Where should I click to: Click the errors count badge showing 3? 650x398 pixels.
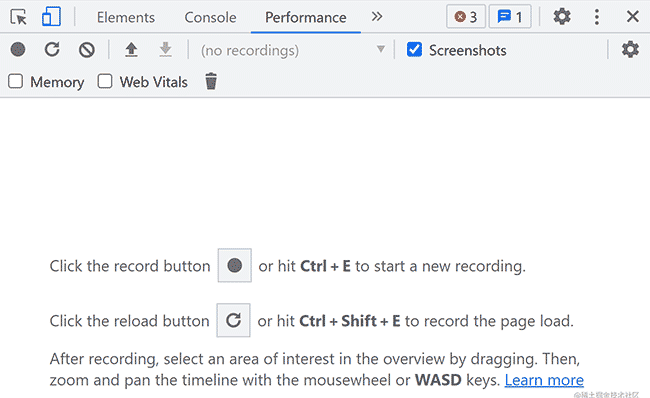click(x=466, y=17)
